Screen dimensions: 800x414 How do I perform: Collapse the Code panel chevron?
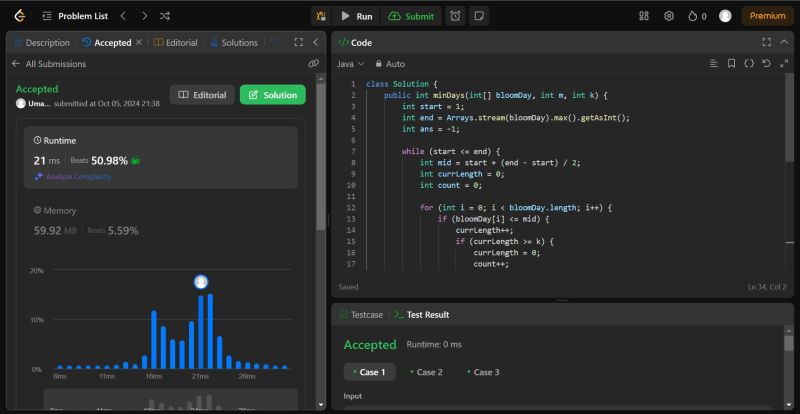pos(784,42)
